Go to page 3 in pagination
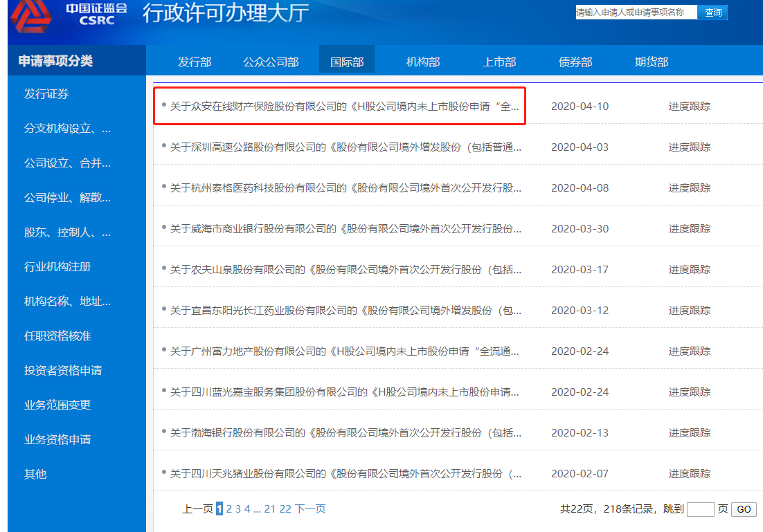763x532 pixels. (x=238, y=509)
